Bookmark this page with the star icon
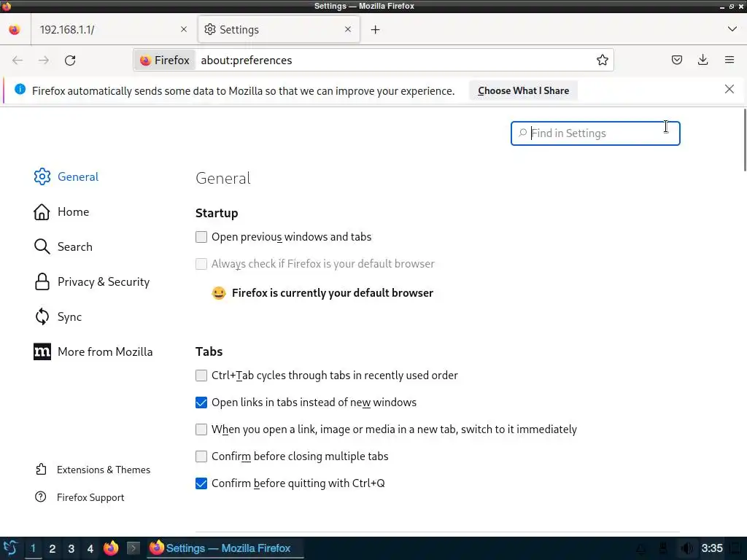Screen dimensions: 747x560 602,60
